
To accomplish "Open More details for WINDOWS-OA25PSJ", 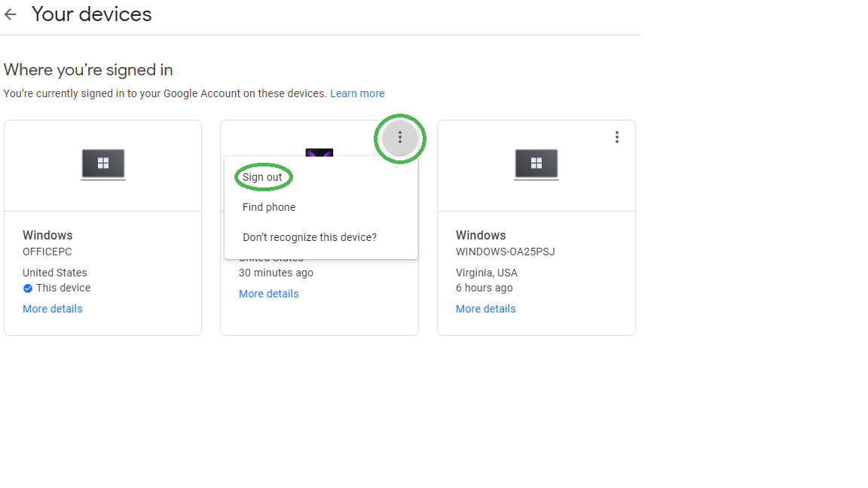I will click(x=485, y=309).
